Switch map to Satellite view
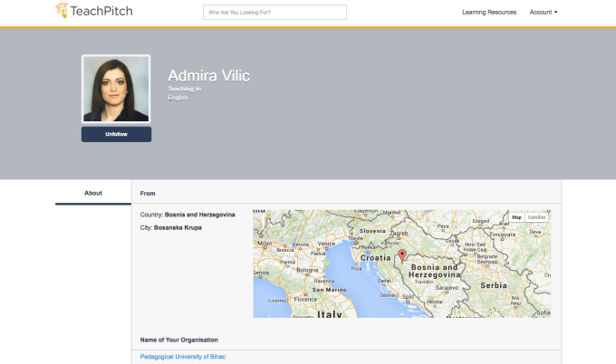 [537, 217]
